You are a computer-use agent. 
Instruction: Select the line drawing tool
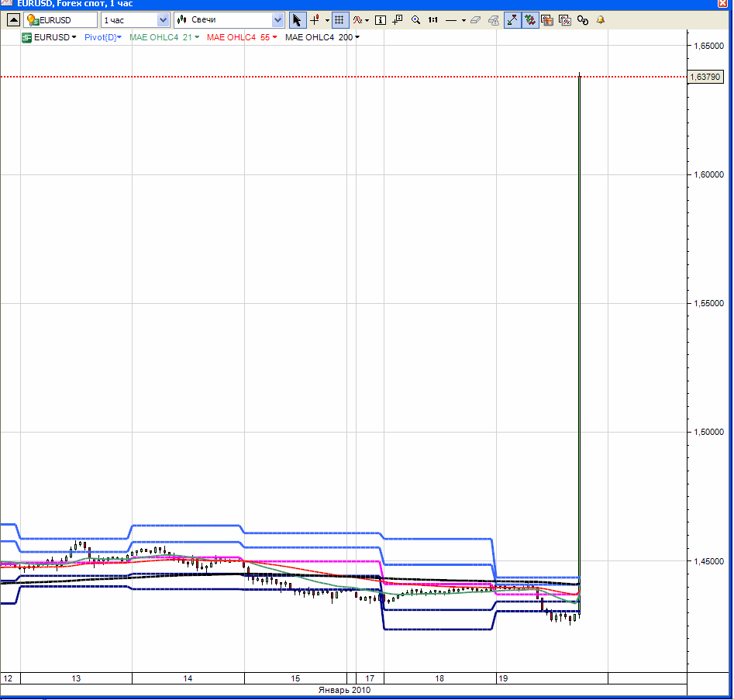tap(451, 20)
